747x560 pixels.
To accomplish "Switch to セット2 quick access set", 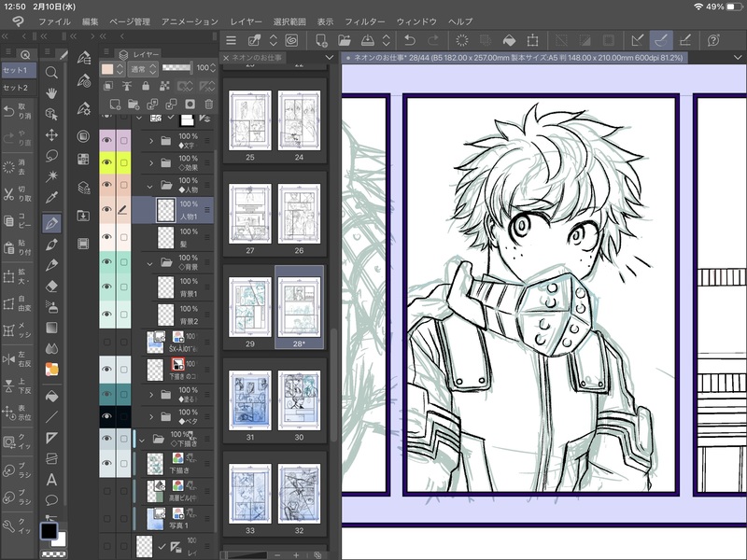I will click(x=19, y=88).
